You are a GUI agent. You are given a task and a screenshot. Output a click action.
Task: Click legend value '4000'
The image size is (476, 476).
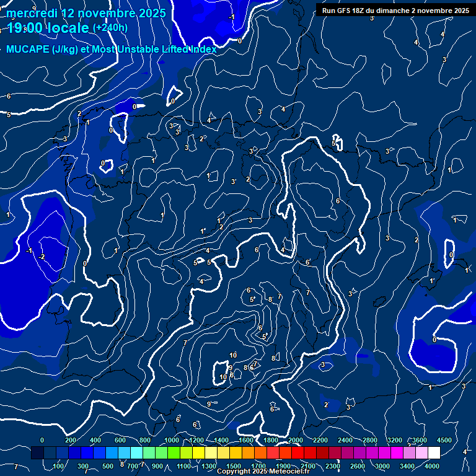tap(431, 466)
